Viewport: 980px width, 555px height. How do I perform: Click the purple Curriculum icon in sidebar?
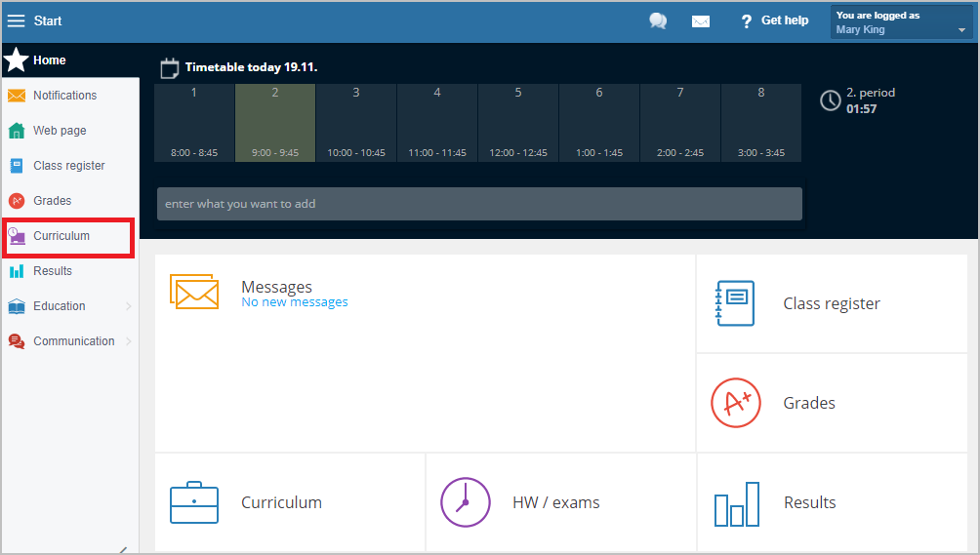[17, 236]
